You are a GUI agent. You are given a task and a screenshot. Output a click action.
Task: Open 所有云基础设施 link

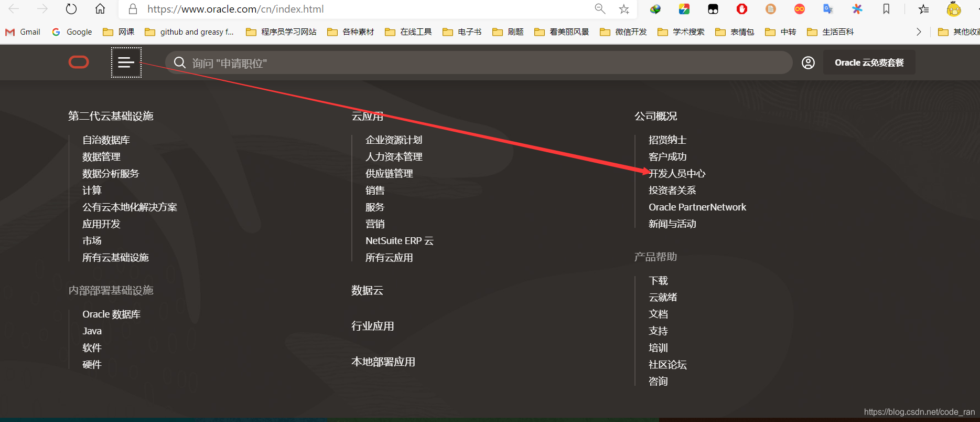[x=115, y=258]
